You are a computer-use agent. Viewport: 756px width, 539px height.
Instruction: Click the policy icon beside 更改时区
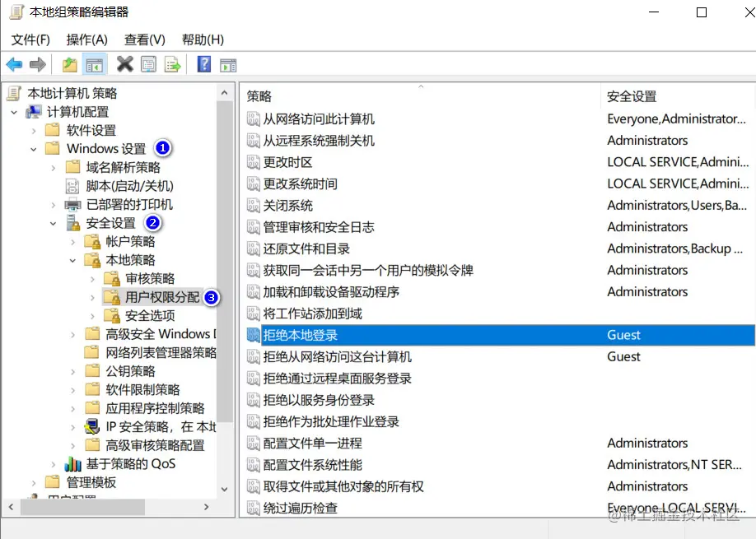click(253, 162)
